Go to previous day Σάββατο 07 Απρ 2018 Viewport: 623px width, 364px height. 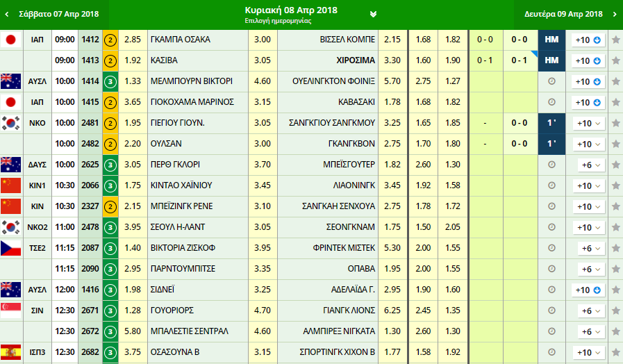(52, 14)
